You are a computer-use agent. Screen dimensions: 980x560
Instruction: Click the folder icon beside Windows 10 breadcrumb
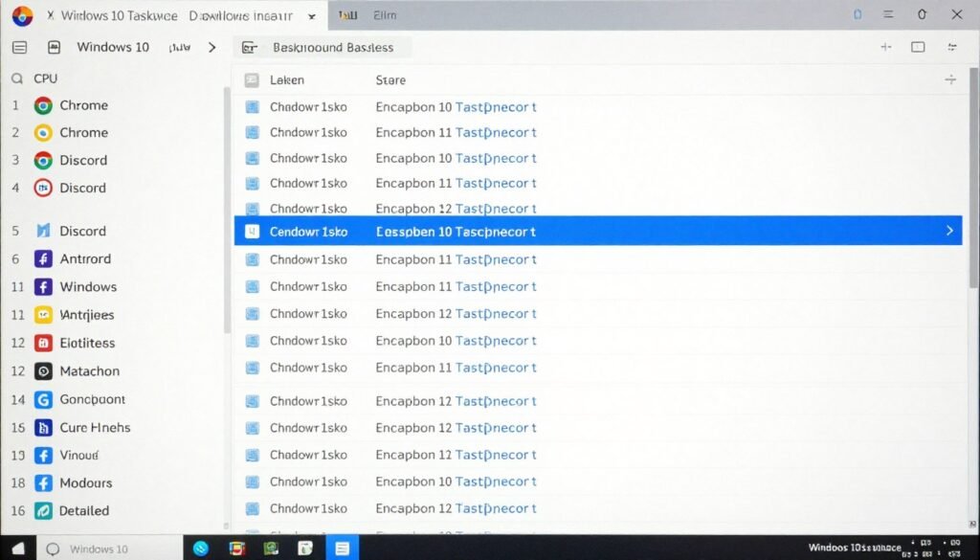pos(54,46)
